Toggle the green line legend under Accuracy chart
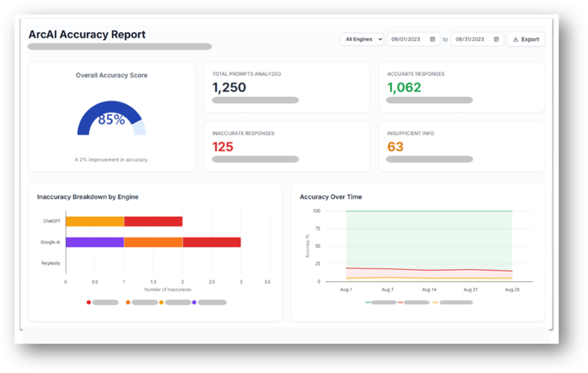 pos(368,302)
